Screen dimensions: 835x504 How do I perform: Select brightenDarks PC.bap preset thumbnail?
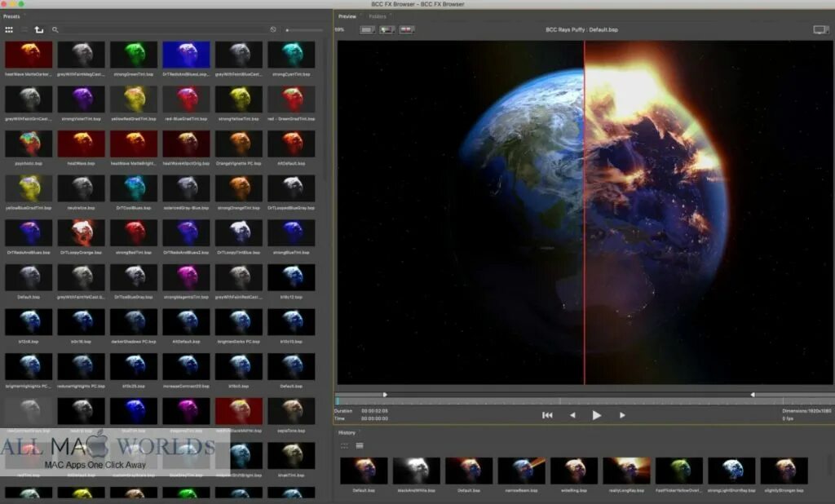click(x=239, y=322)
